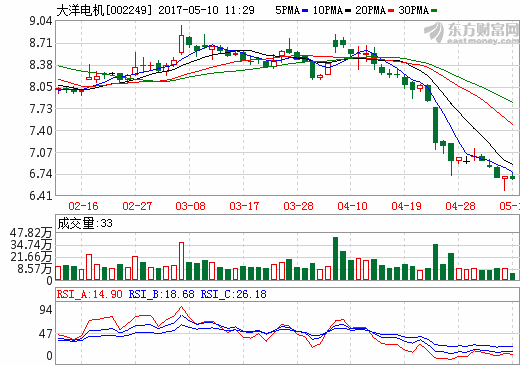Click the 8.57万 volume axis label
Viewport: 520px width, 365px height.
click(x=35, y=269)
